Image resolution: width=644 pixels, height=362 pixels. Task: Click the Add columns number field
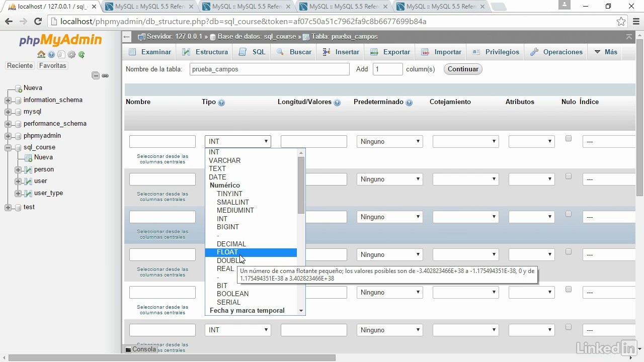(x=388, y=69)
